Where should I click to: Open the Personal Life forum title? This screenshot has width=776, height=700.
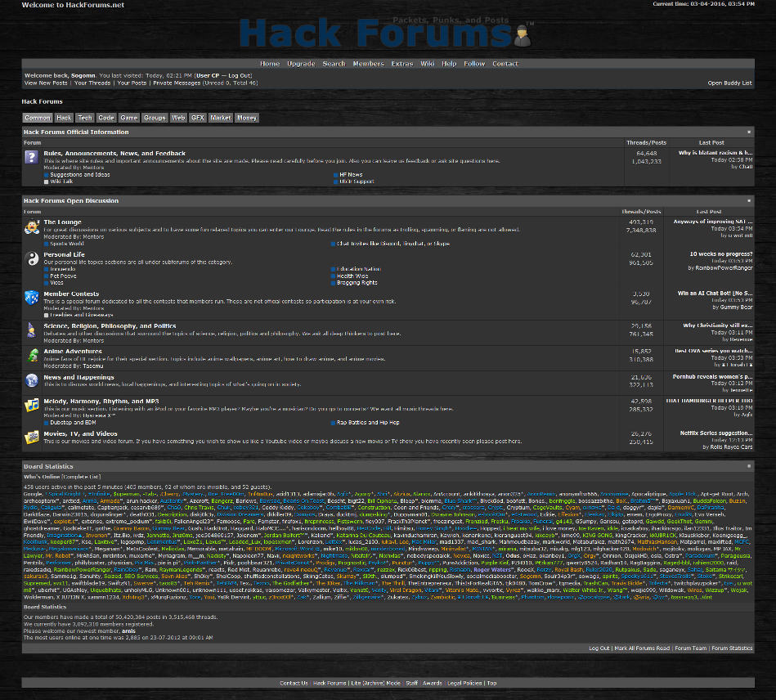coord(64,254)
